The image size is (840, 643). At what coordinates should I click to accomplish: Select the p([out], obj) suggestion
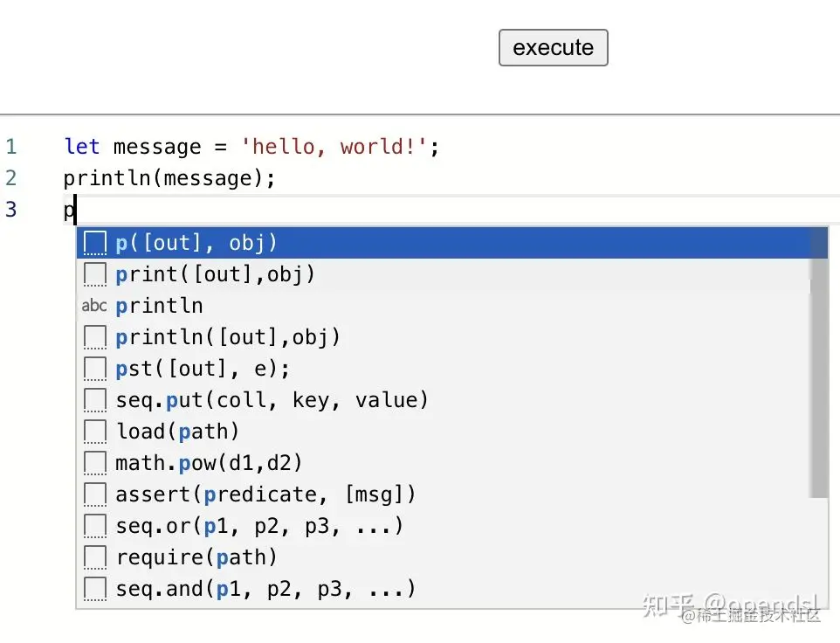tap(196, 243)
